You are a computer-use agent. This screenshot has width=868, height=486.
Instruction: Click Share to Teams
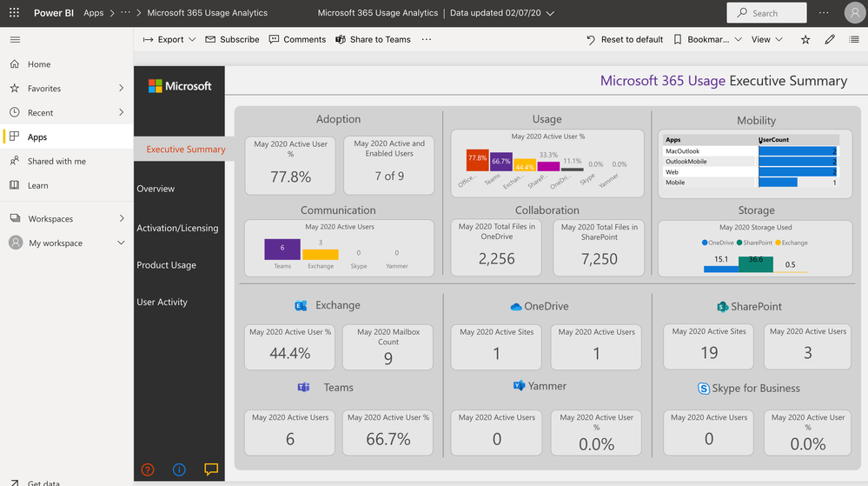click(x=373, y=39)
